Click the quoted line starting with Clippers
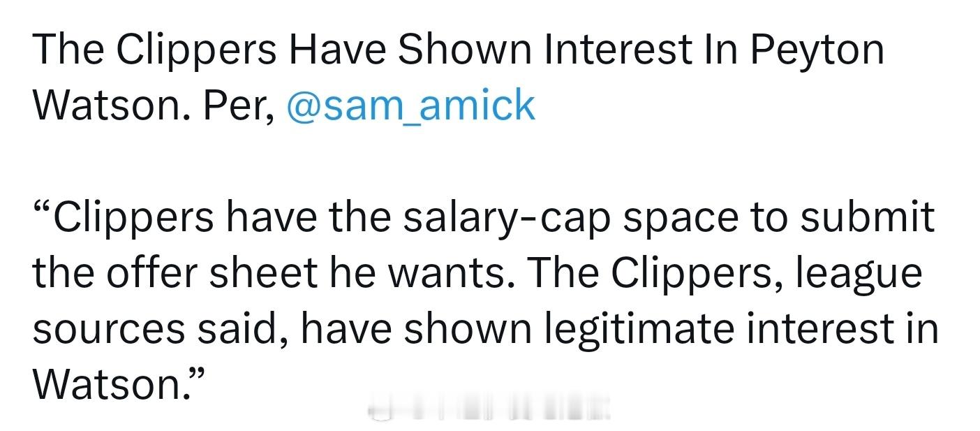Screen dimensions: 980x431 [x=484, y=218]
